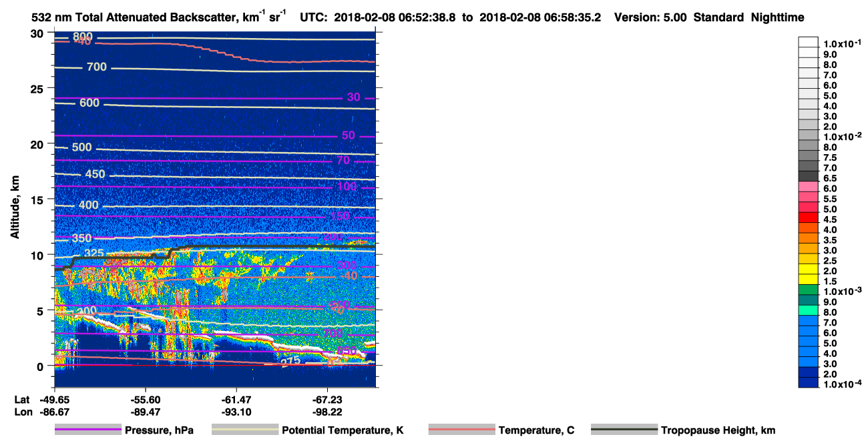The width and height of the screenshot is (868, 445).
Task: Click the magenta 150 pressure contour label
Action: coord(340,215)
